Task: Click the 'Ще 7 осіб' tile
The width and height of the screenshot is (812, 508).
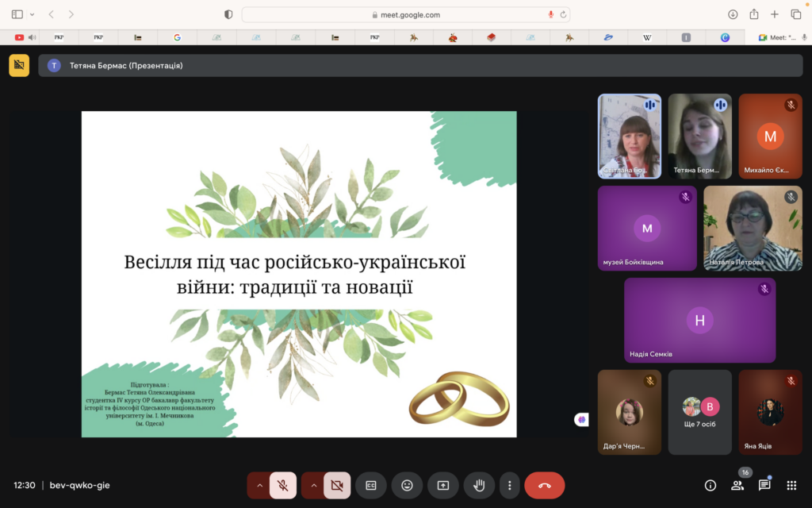Action: point(699,412)
